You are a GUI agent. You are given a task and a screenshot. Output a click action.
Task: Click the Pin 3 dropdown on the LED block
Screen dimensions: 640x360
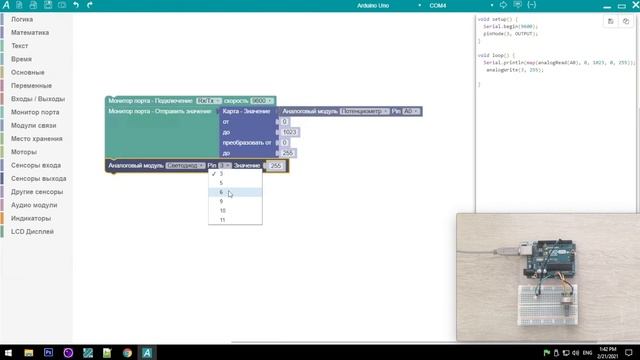click(x=225, y=165)
